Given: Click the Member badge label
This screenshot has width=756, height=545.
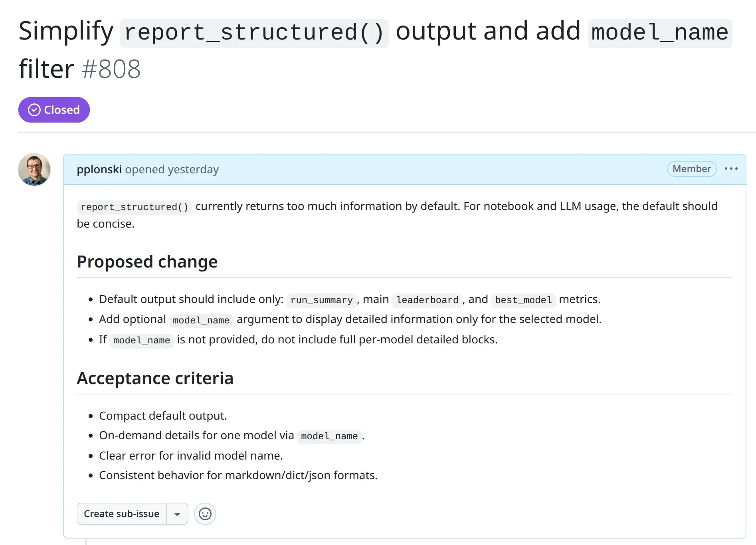Looking at the screenshot, I should click(x=691, y=169).
